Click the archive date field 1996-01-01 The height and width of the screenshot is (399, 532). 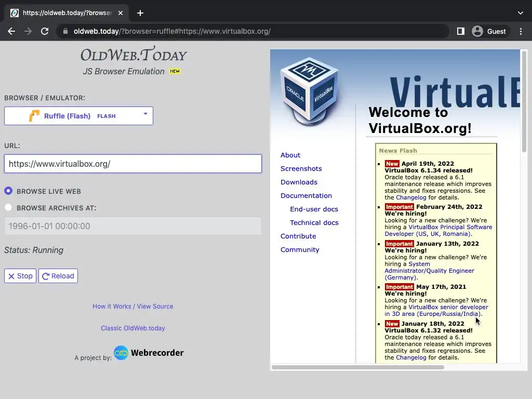133,226
